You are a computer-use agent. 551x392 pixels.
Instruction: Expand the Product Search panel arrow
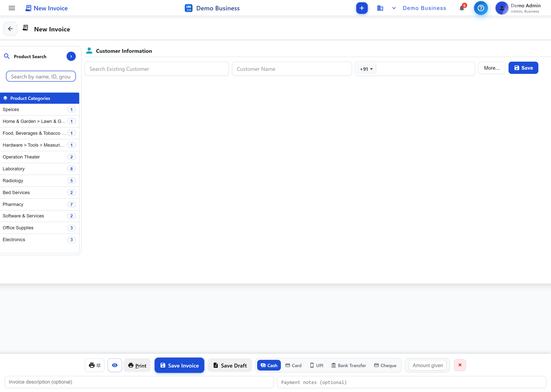pos(71,56)
